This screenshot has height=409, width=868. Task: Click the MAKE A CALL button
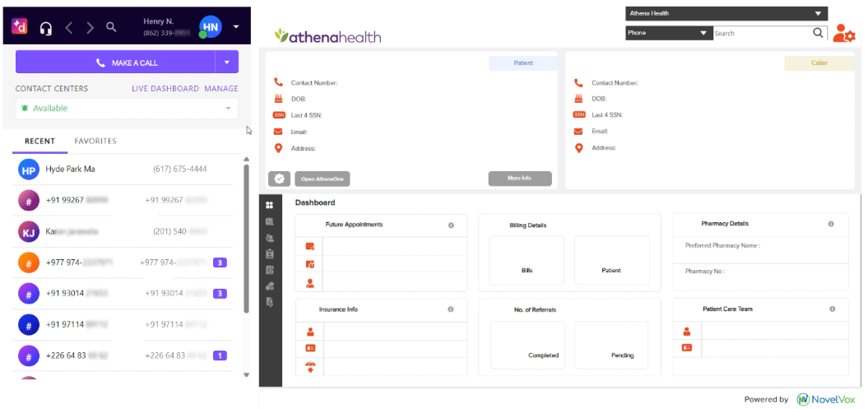click(x=115, y=62)
